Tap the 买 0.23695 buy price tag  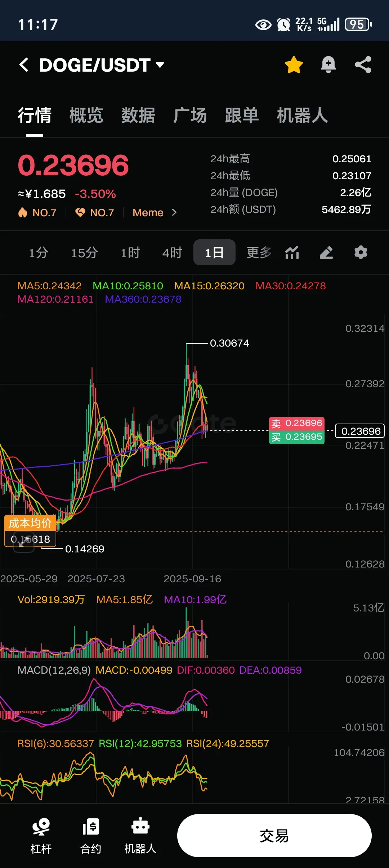pyautogui.click(x=297, y=437)
